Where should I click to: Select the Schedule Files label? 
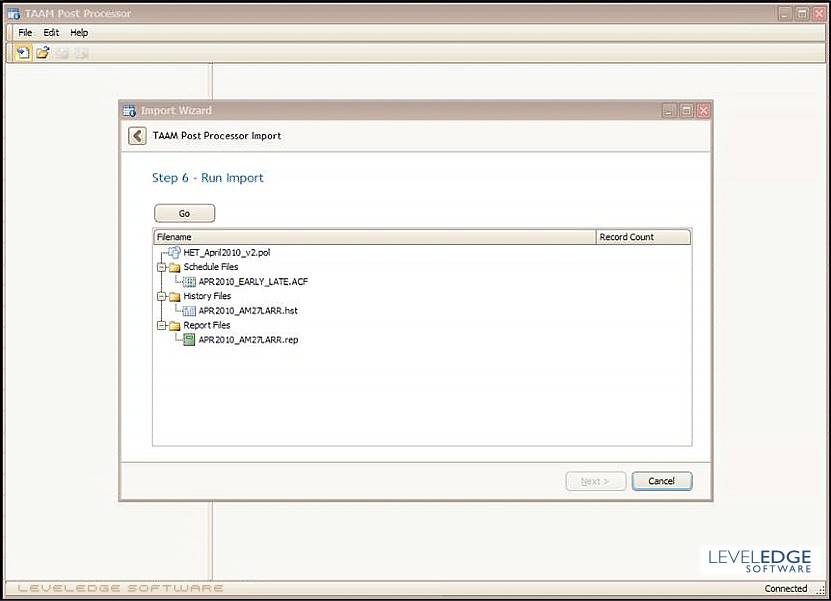pyautogui.click(x=210, y=267)
